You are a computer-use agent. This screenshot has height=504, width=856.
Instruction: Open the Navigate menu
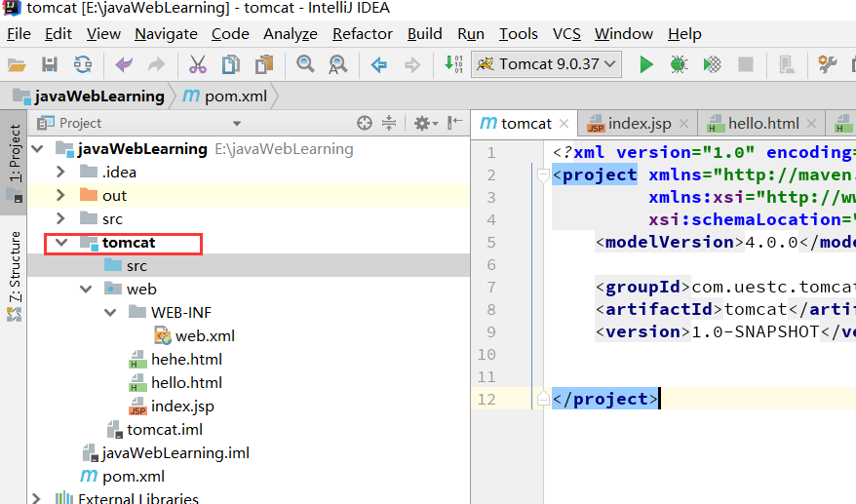pos(166,34)
